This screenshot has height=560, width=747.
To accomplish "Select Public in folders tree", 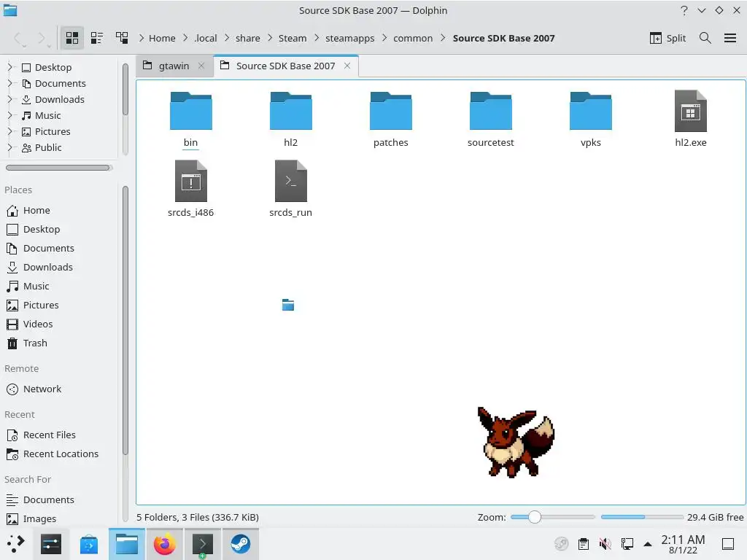I will (42, 147).
